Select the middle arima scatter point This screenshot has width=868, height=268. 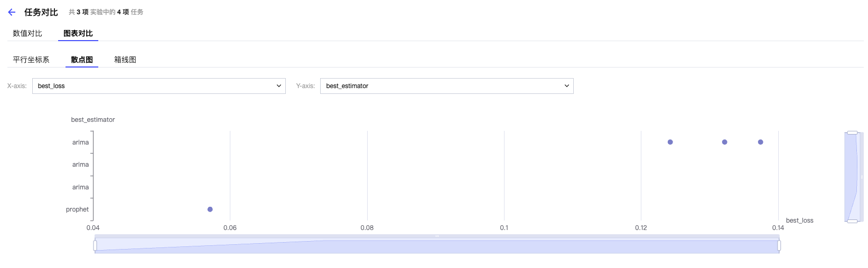[725, 142]
